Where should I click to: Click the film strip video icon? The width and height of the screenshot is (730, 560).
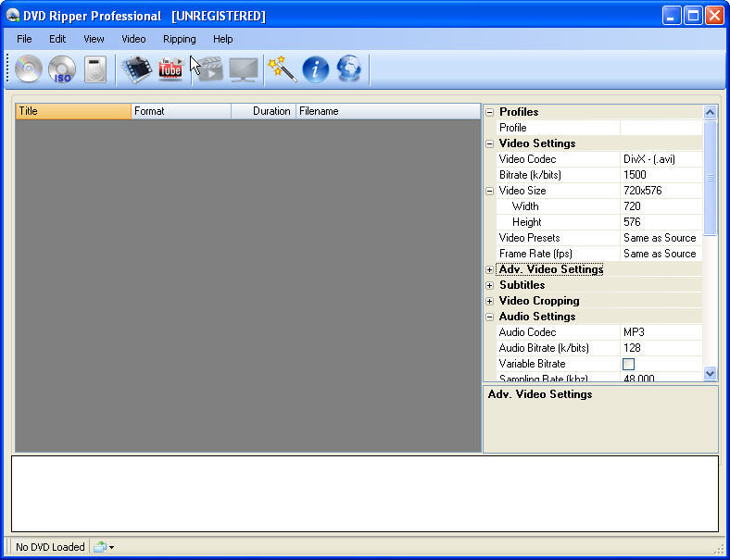pos(136,69)
